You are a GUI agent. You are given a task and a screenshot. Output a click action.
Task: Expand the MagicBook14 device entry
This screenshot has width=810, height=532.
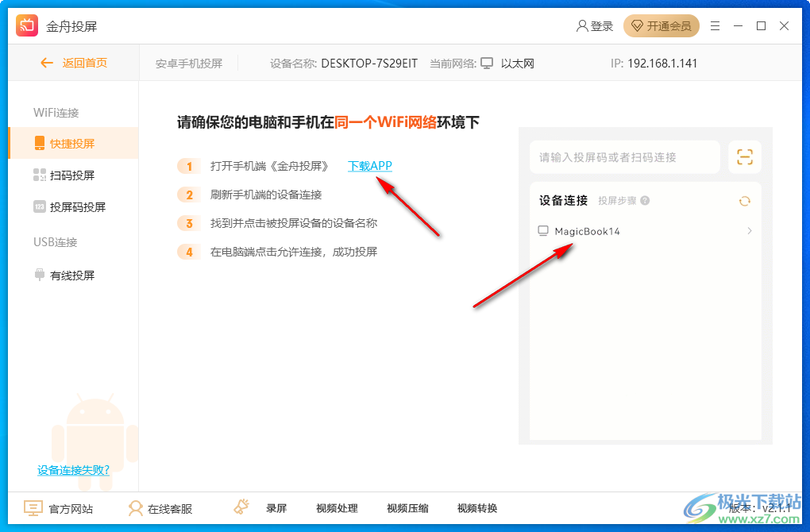[747, 231]
